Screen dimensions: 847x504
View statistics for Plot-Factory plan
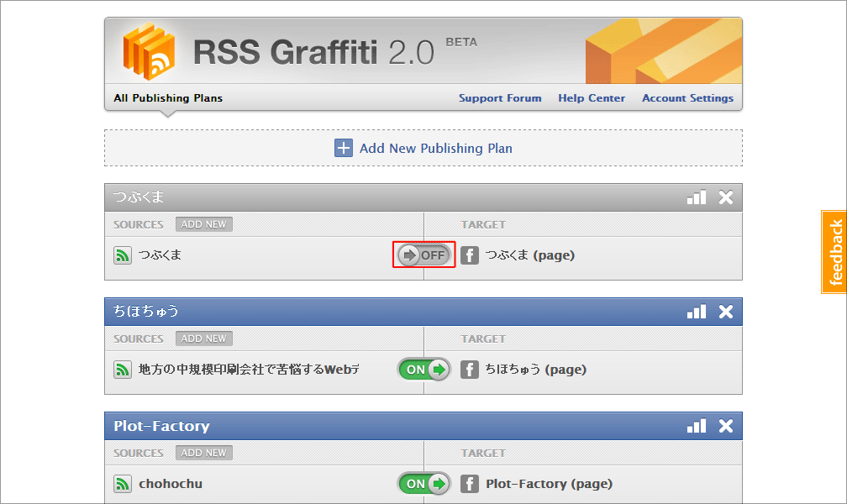pos(697,426)
